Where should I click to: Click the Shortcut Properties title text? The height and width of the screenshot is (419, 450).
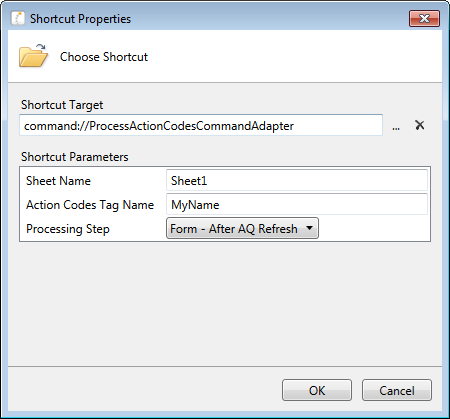80,19
